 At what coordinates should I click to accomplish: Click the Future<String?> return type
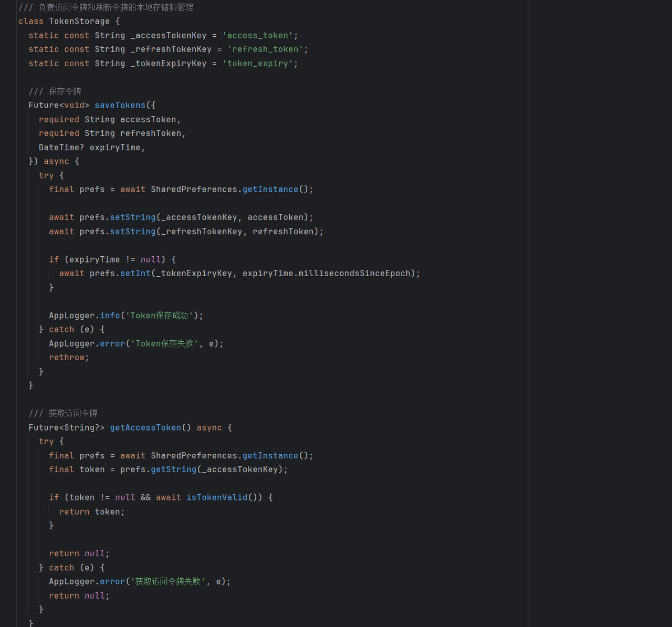(67, 427)
